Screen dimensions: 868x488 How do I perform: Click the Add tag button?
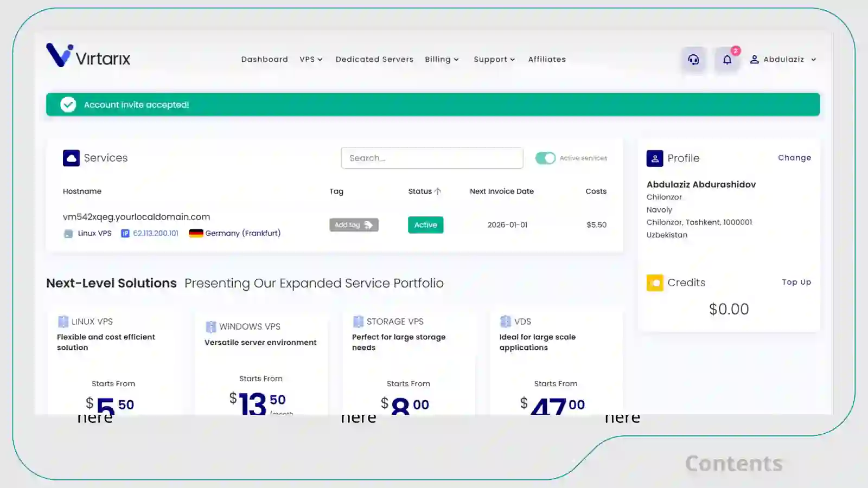click(x=354, y=225)
